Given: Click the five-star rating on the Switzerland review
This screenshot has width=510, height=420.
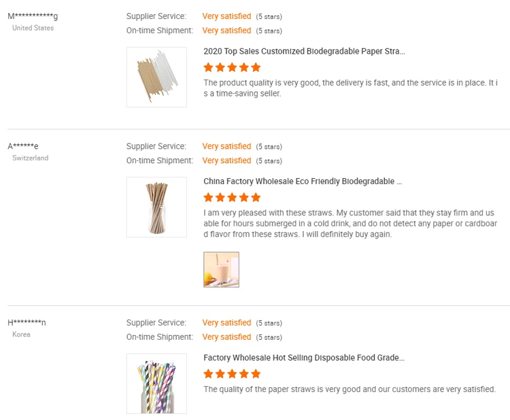Looking at the screenshot, I should pos(232,198).
